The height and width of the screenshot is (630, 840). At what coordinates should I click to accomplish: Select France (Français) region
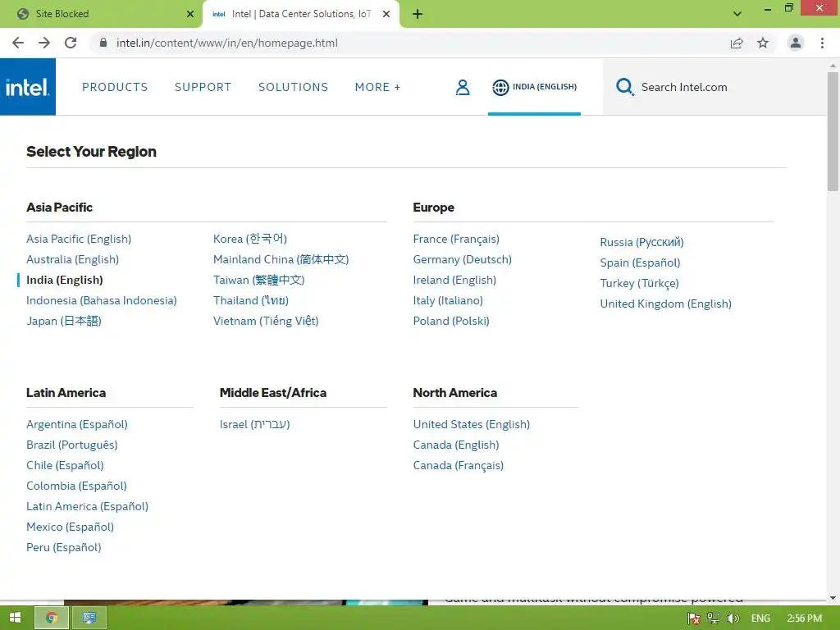point(456,239)
